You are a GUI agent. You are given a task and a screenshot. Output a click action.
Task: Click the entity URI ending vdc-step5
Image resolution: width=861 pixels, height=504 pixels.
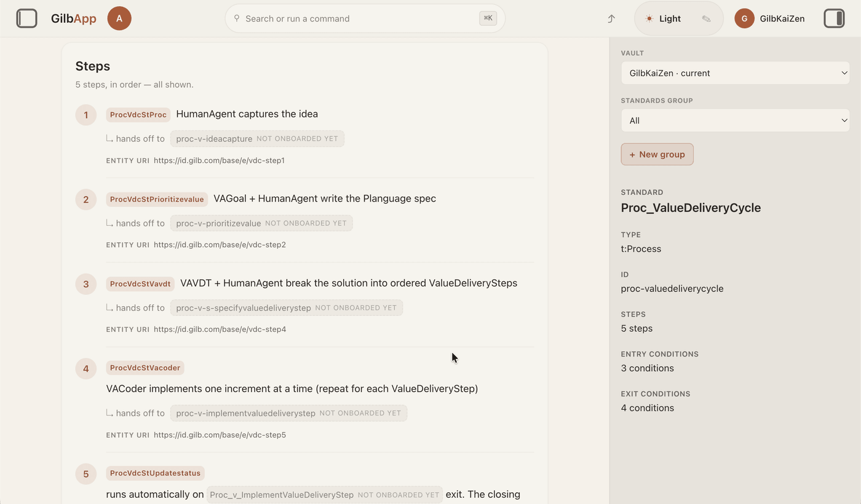(x=220, y=435)
